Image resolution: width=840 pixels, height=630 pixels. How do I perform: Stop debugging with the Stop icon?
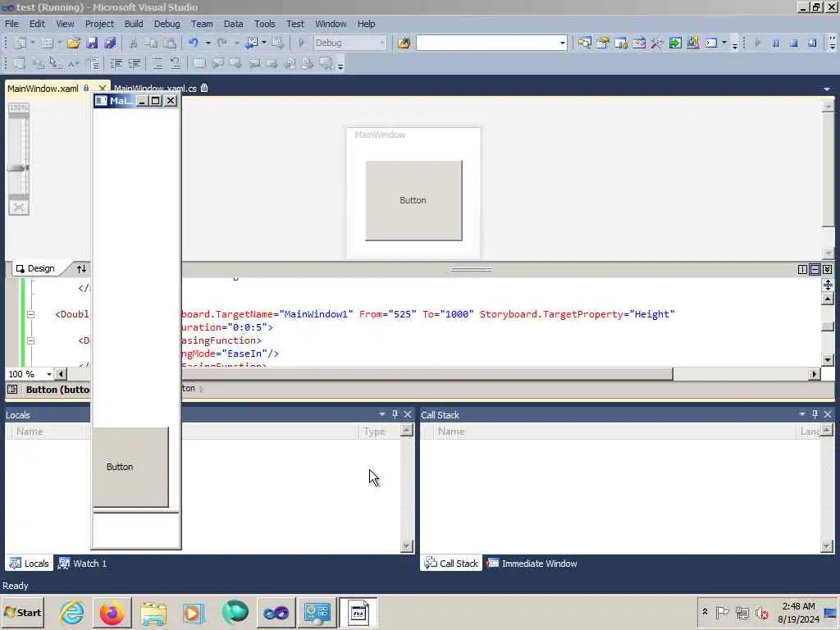tap(794, 43)
